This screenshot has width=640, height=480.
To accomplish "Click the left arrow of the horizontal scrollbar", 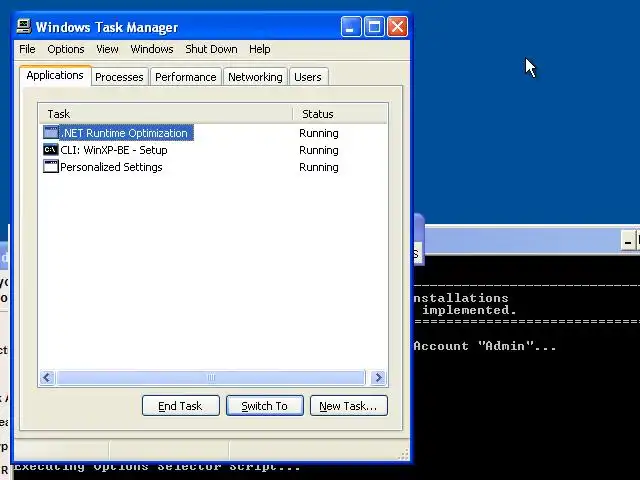I will point(47,378).
